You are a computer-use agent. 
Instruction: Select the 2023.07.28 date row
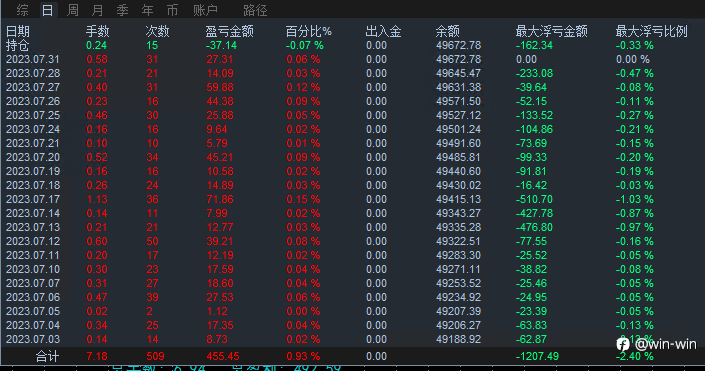tap(32, 73)
